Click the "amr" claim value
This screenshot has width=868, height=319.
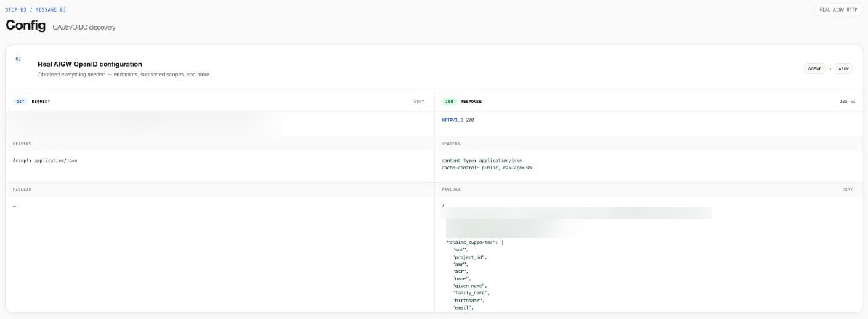460,265
